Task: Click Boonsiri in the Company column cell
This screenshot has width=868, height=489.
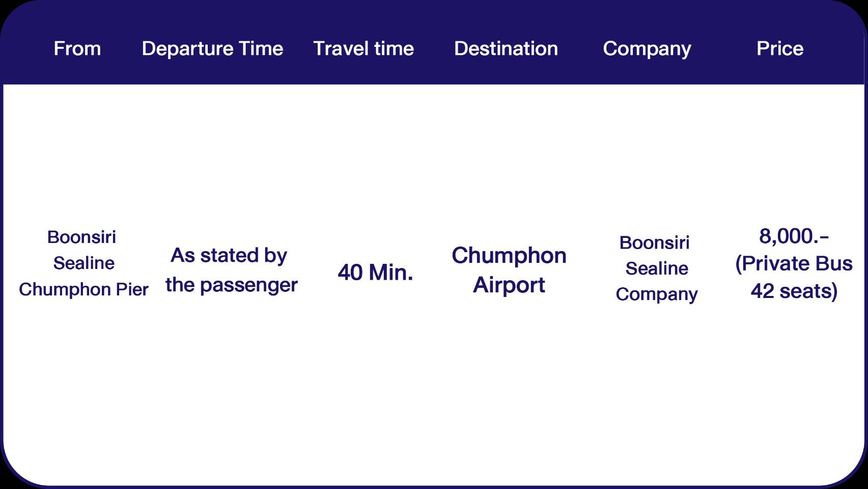Action: pyautogui.click(x=654, y=243)
